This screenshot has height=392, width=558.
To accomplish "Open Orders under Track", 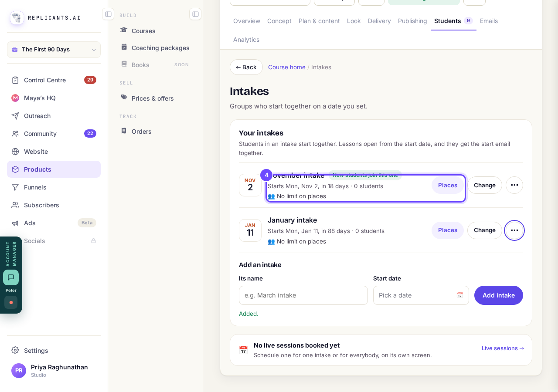I will (156, 132).
